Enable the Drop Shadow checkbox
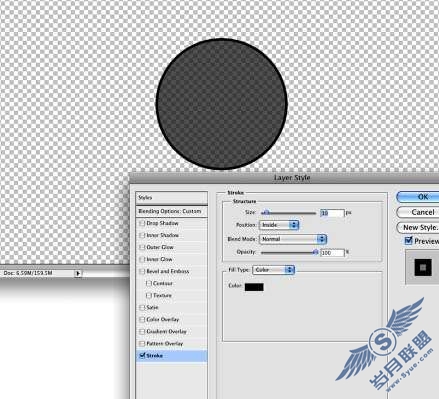Viewport: 439px width, 399px height. pos(142,223)
